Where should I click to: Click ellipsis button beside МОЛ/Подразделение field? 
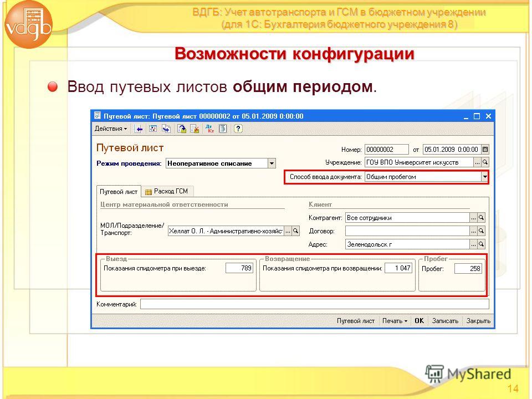coord(288,232)
